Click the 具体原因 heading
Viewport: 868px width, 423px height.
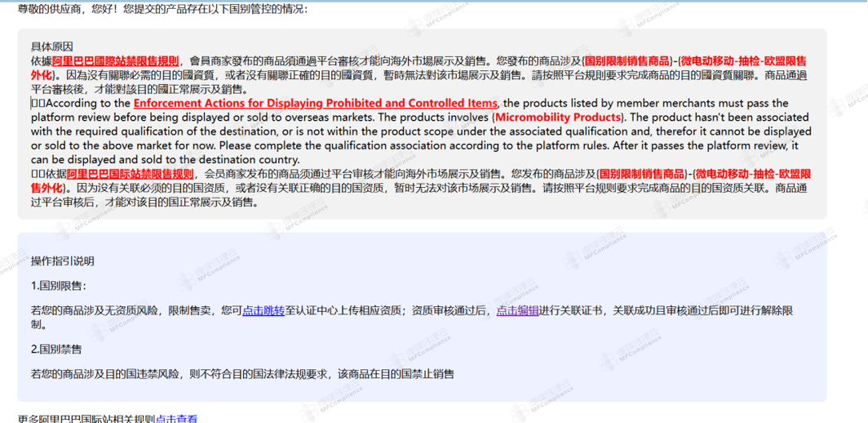52,47
